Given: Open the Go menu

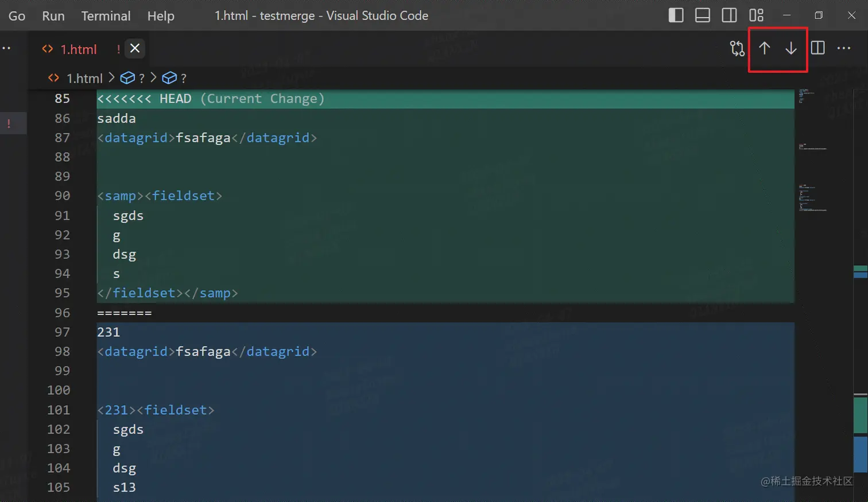Looking at the screenshot, I should (x=17, y=15).
